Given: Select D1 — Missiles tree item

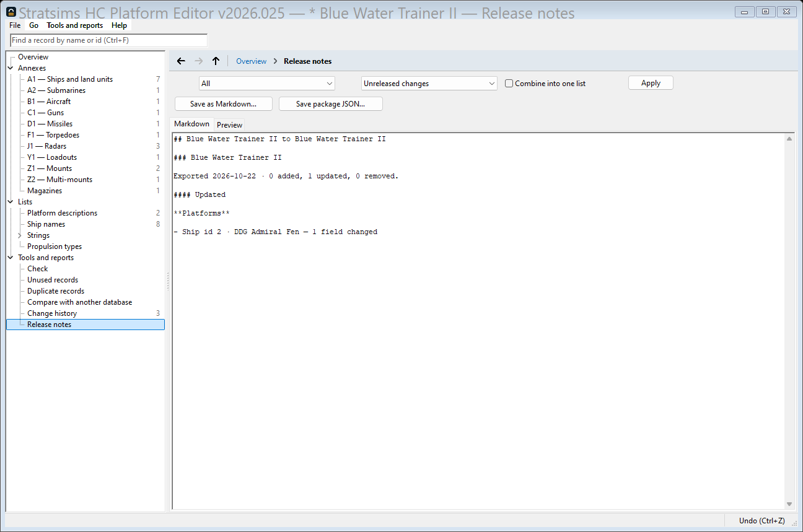Looking at the screenshot, I should (x=50, y=124).
